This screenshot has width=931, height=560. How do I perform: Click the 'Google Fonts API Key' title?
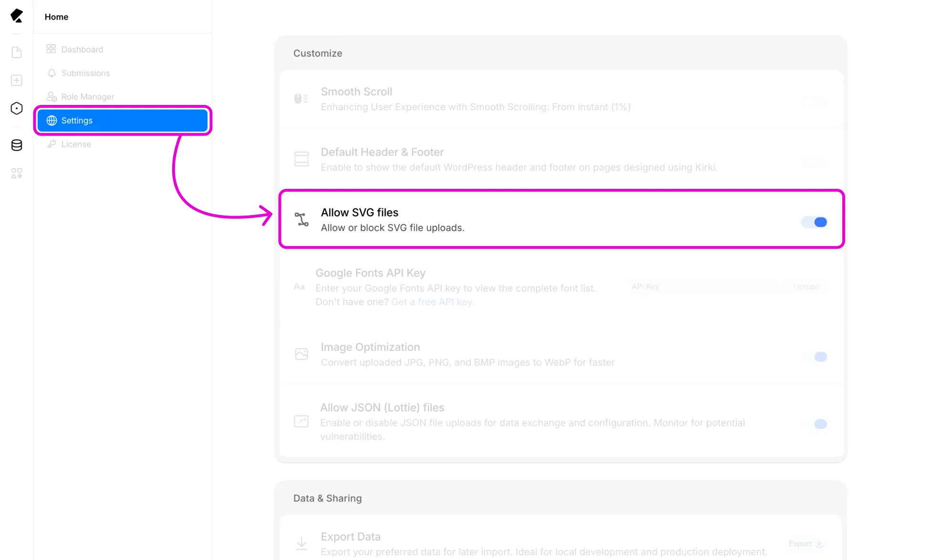[370, 273]
